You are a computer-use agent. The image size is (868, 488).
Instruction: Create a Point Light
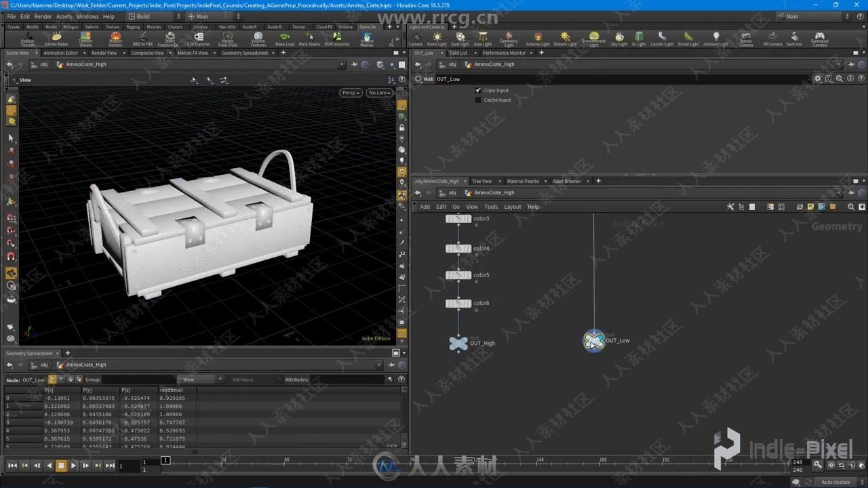(x=437, y=39)
